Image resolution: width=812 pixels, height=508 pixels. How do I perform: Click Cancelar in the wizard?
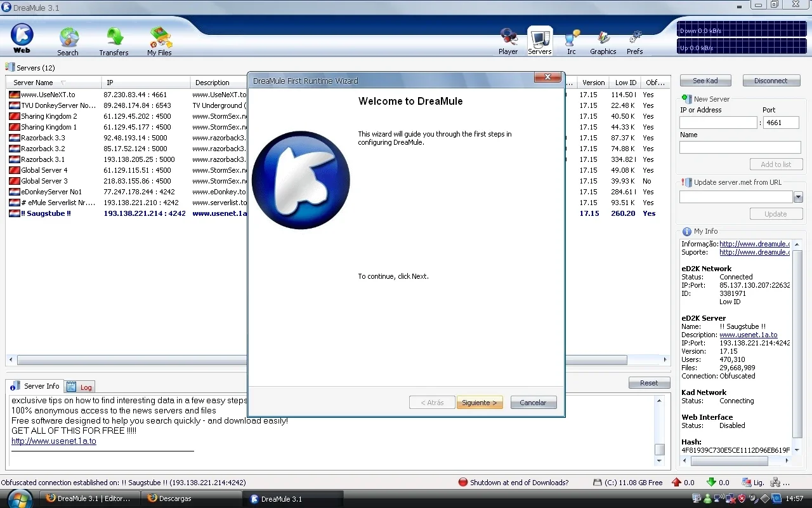(533, 403)
